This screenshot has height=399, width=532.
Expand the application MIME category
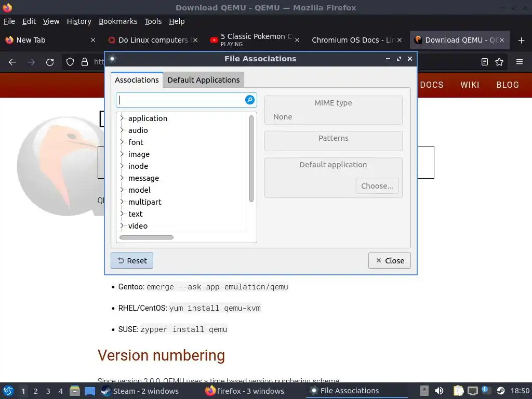tap(122, 118)
